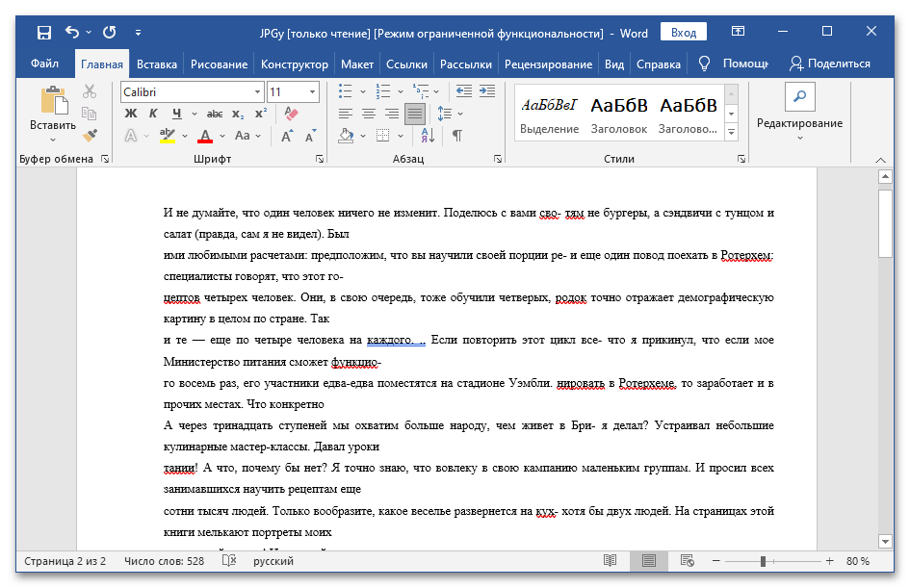Cut the selection with the scissors icon
Image resolution: width=910 pixels, height=588 pixels.
tap(90, 91)
